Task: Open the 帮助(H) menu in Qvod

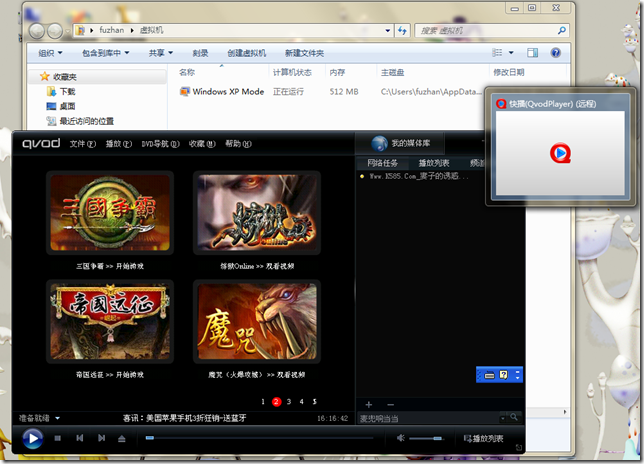Action: tap(238, 144)
